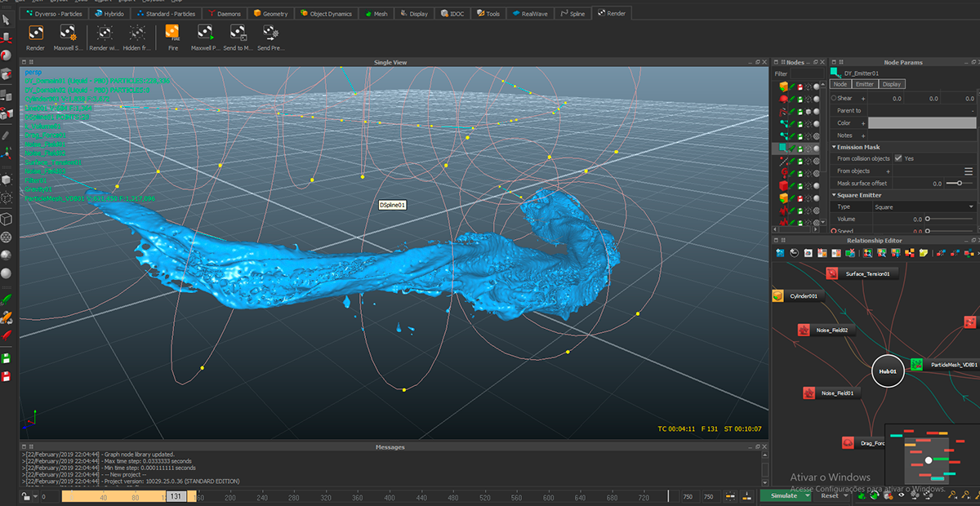Screen dimensions: 980x506
Task: Click the Color swatch in Node Params
Action: [x=923, y=123]
